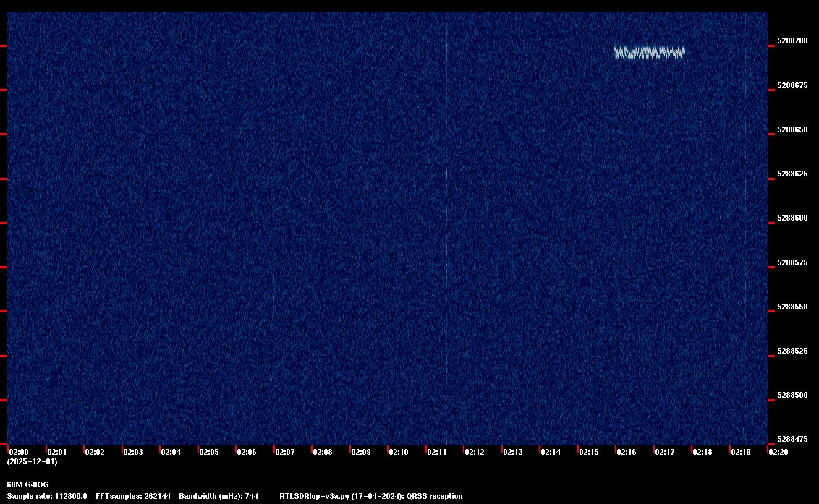Click the 02:20 time label

pyautogui.click(x=778, y=452)
